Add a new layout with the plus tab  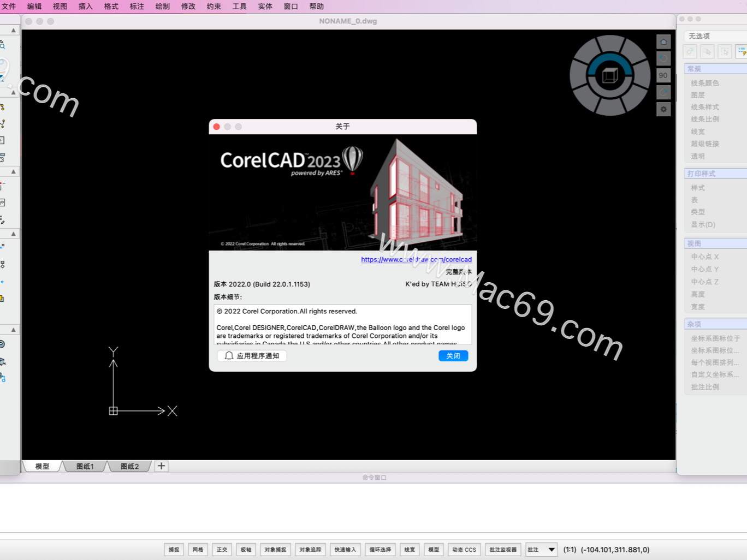161,466
